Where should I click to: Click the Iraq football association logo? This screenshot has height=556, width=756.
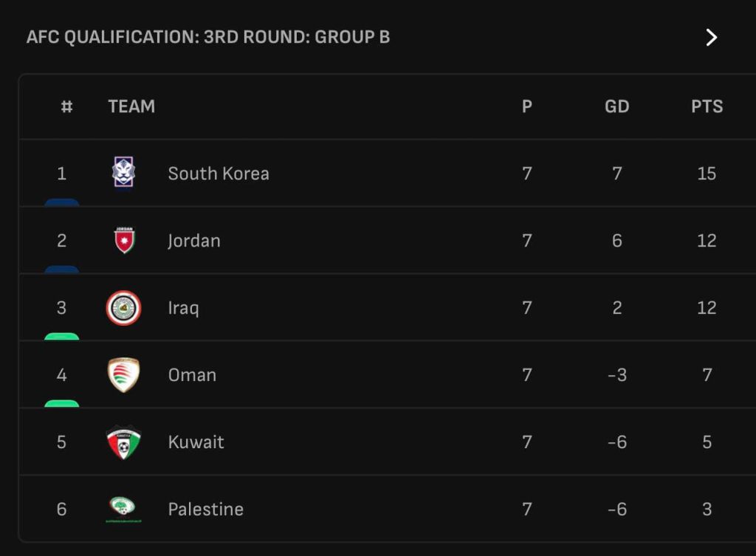pos(123,308)
